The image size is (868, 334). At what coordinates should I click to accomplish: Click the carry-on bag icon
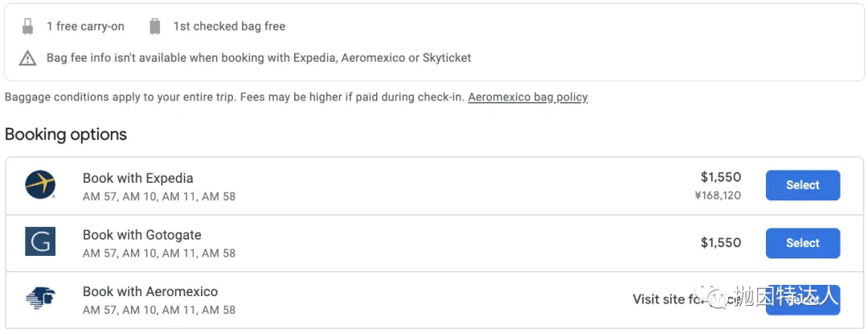[27, 26]
